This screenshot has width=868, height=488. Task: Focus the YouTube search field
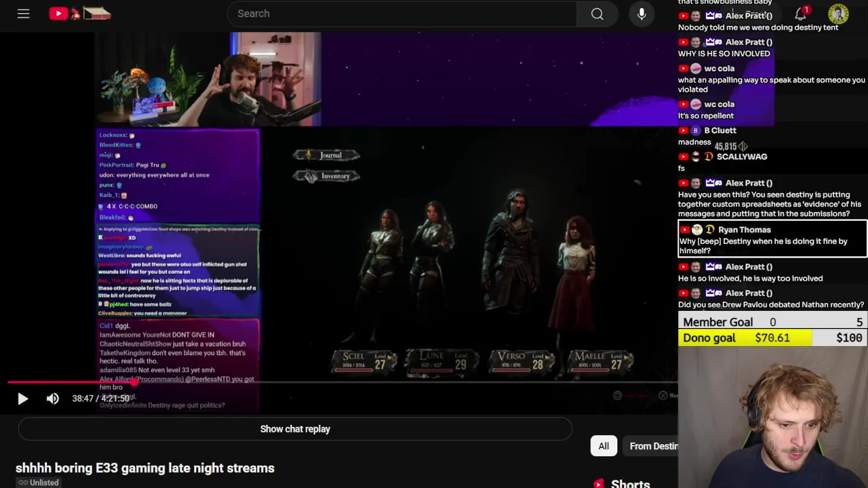pyautogui.click(x=402, y=14)
